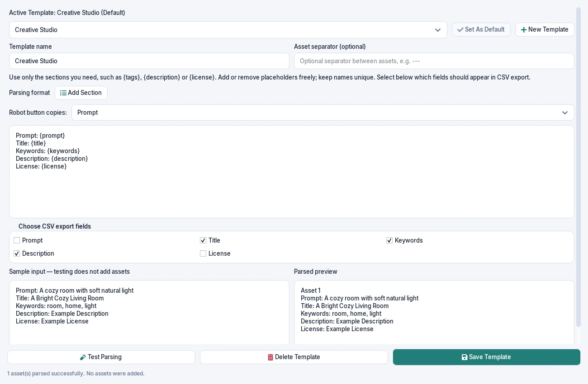
Task: Click into the Sample input text area
Action: click(x=149, y=313)
